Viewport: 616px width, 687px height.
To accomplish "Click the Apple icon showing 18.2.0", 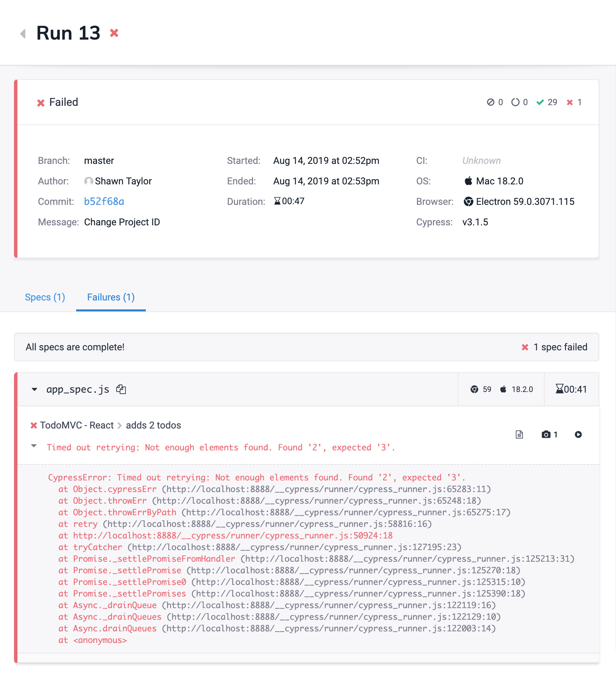I will (503, 389).
